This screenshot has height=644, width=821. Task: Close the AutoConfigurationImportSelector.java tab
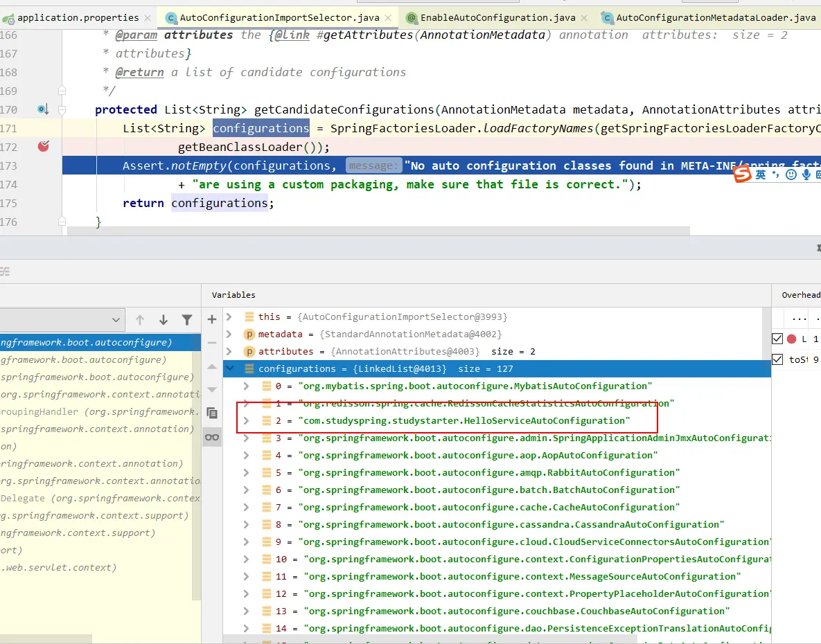[388, 18]
